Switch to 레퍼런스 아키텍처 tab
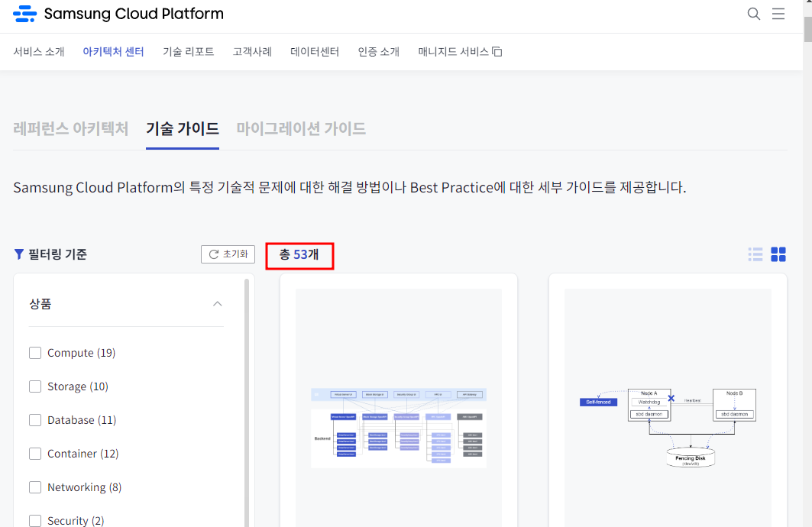This screenshot has width=812, height=527. coord(70,128)
